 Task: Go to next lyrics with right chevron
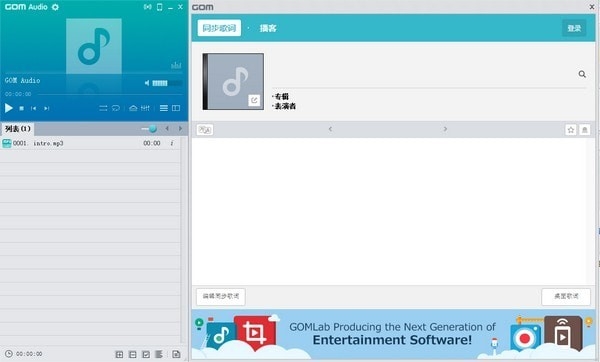pos(445,129)
